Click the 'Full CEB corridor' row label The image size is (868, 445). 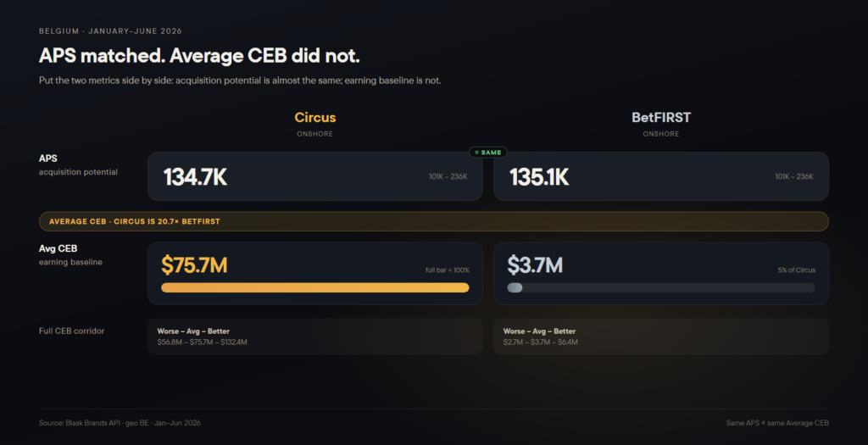[71, 331]
